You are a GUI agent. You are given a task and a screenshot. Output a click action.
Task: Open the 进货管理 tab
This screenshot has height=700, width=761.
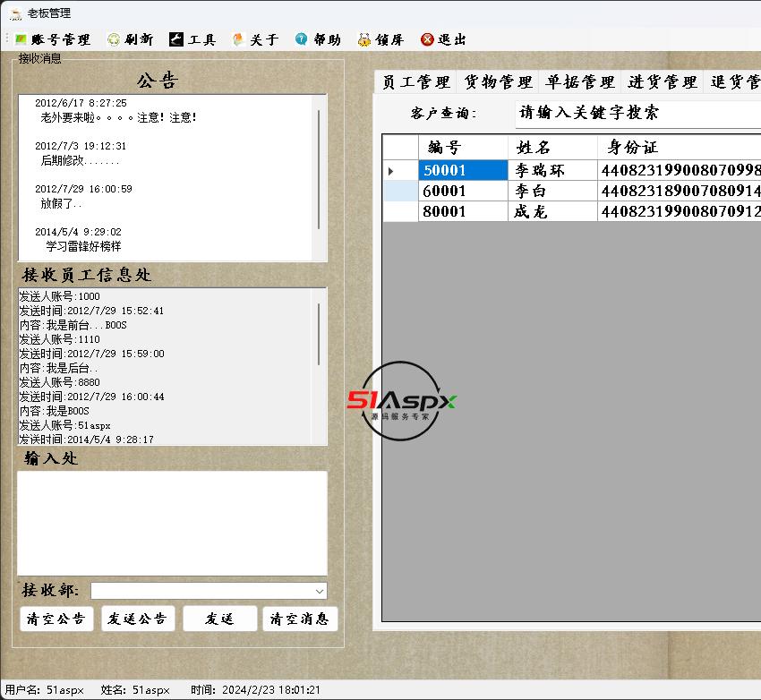pos(663,81)
